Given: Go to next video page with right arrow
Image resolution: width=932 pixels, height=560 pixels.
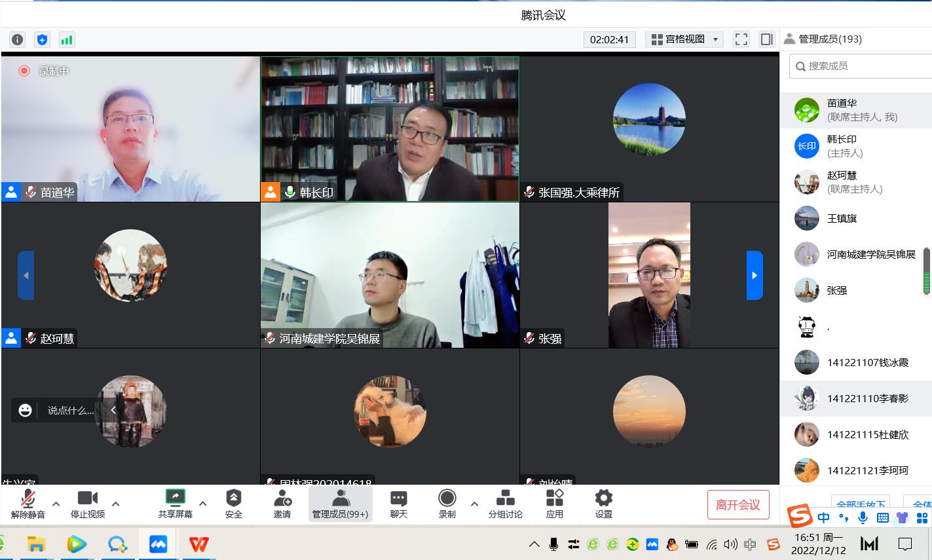Looking at the screenshot, I should click(755, 275).
